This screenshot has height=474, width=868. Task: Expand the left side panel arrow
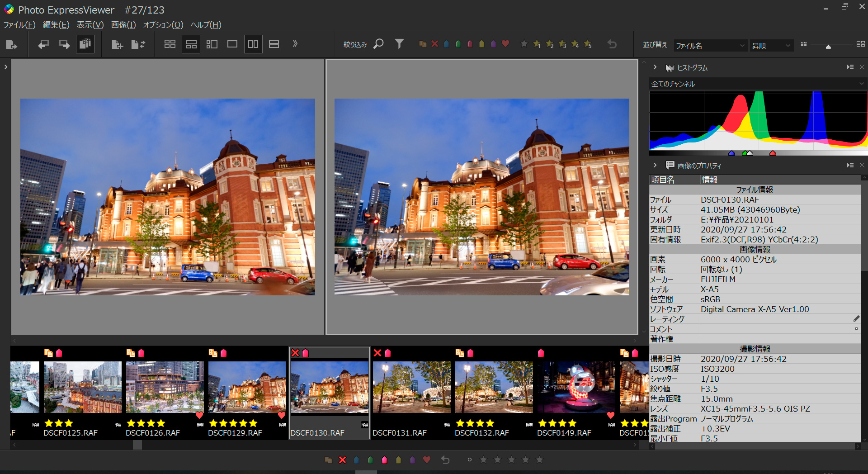coord(5,67)
